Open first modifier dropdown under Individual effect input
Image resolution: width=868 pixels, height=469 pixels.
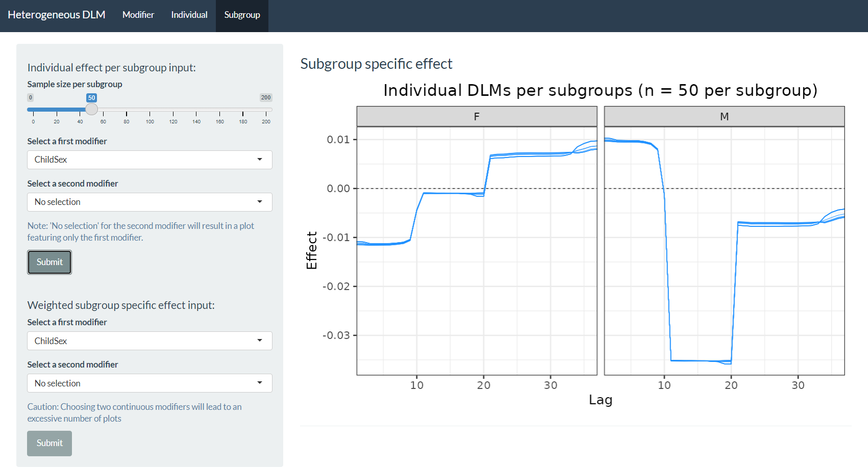click(x=149, y=160)
